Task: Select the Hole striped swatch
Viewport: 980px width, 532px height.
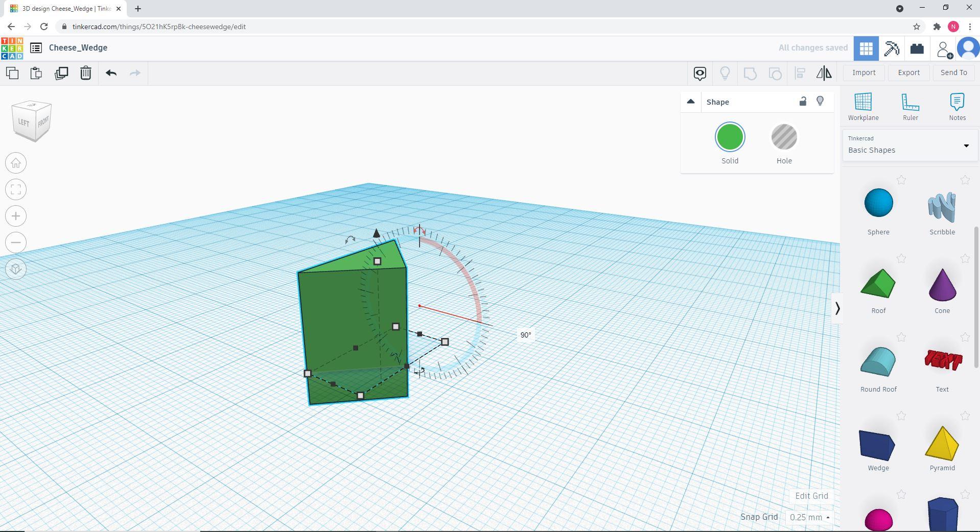Action: [x=784, y=137]
